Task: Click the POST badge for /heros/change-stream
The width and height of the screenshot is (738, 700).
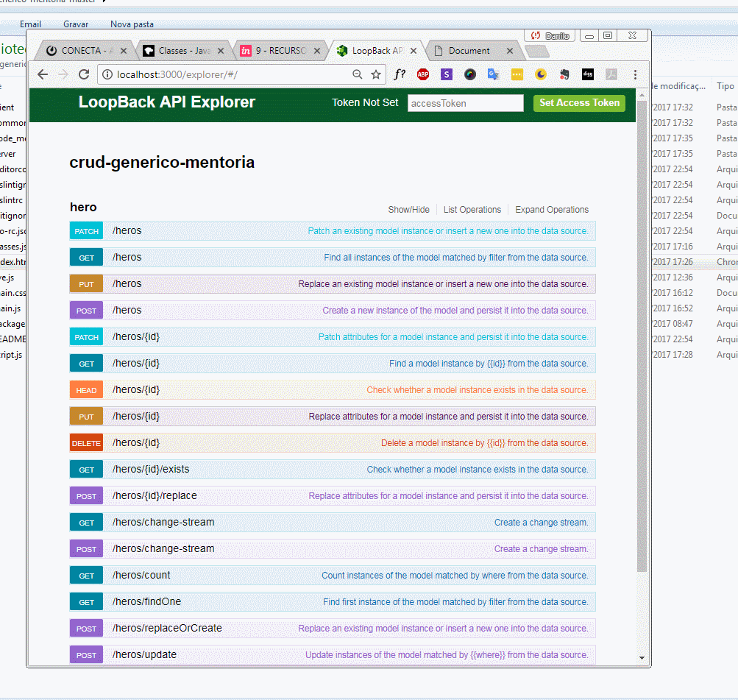Action: click(x=86, y=549)
